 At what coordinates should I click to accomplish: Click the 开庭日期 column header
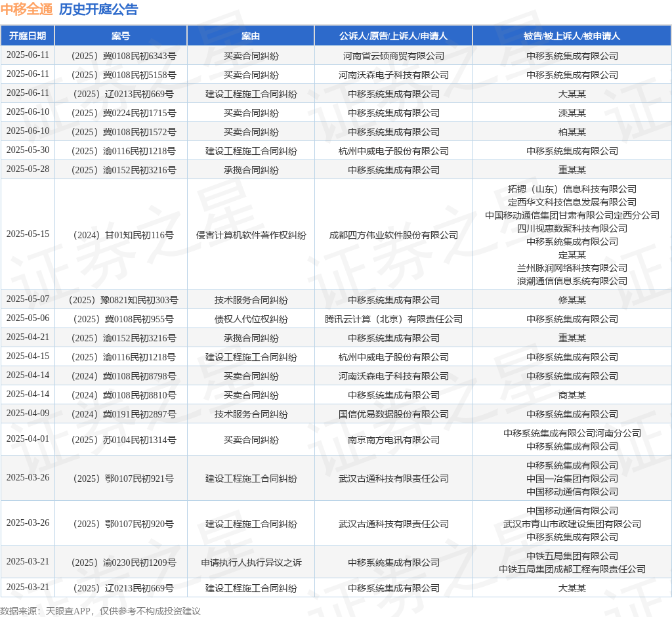pos(28,36)
